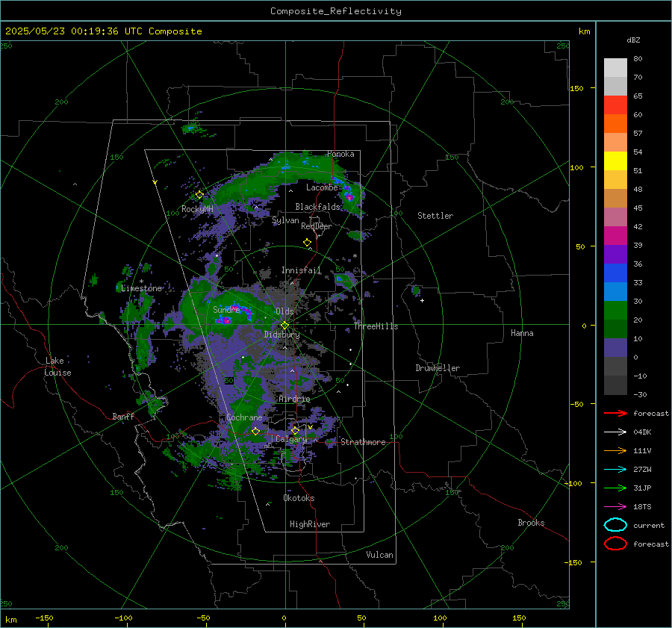Click the Sundre city label

[226, 309]
